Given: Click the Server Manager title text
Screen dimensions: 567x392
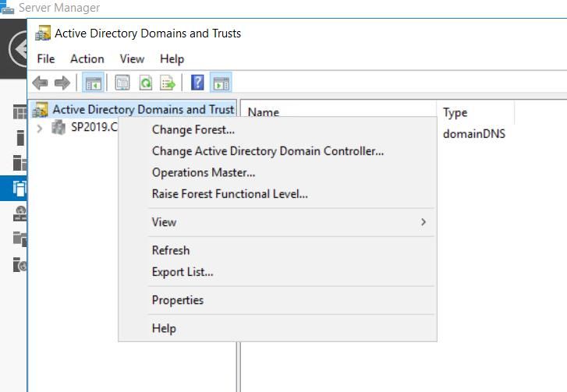Looking at the screenshot, I should pyautogui.click(x=59, y=7).
